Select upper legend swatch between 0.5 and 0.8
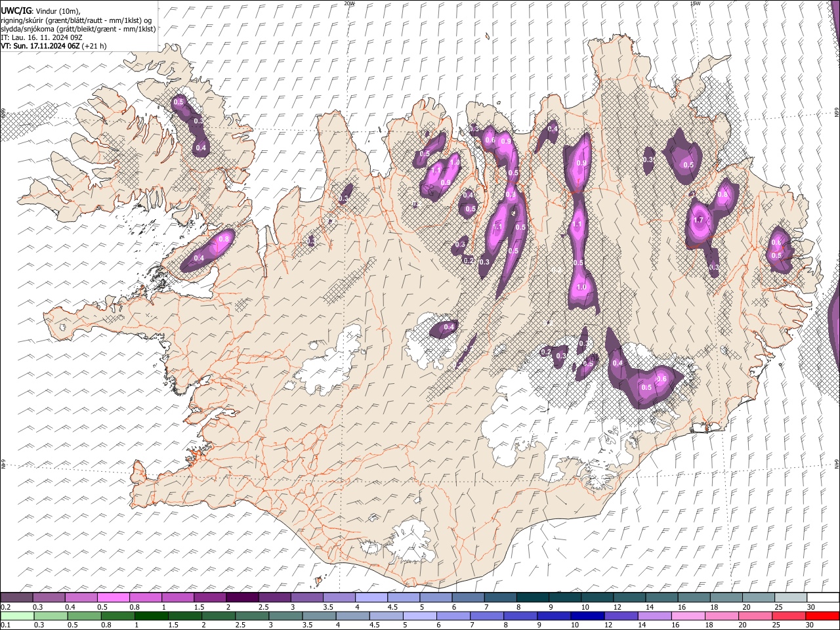This screenshot has width=840, height=630. [x=114, y=598]
